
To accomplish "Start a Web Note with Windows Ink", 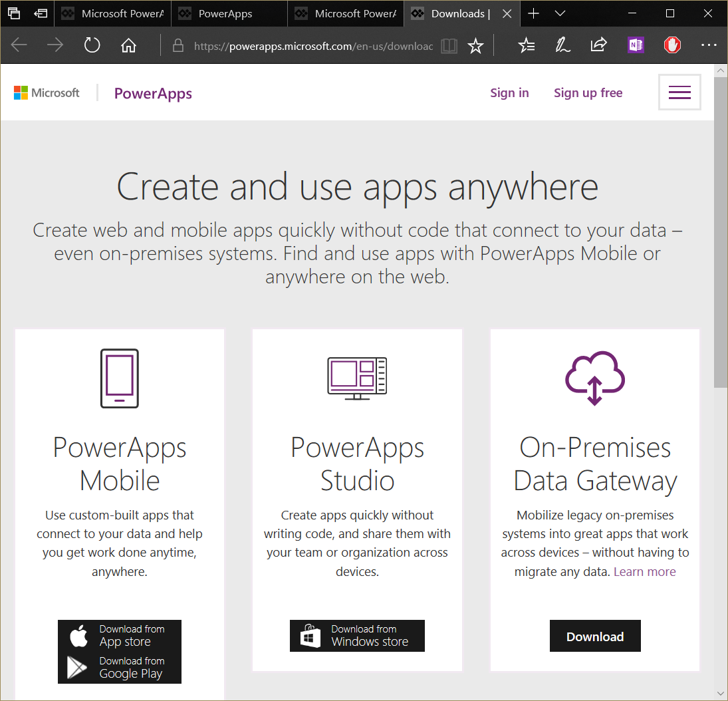I will (562, 45).
